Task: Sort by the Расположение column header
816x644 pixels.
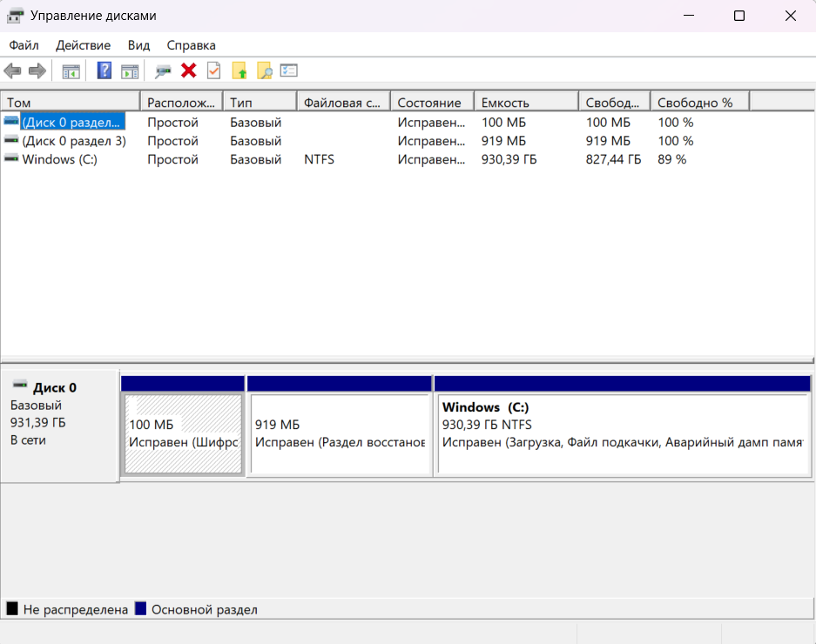Action: [182, 102]
